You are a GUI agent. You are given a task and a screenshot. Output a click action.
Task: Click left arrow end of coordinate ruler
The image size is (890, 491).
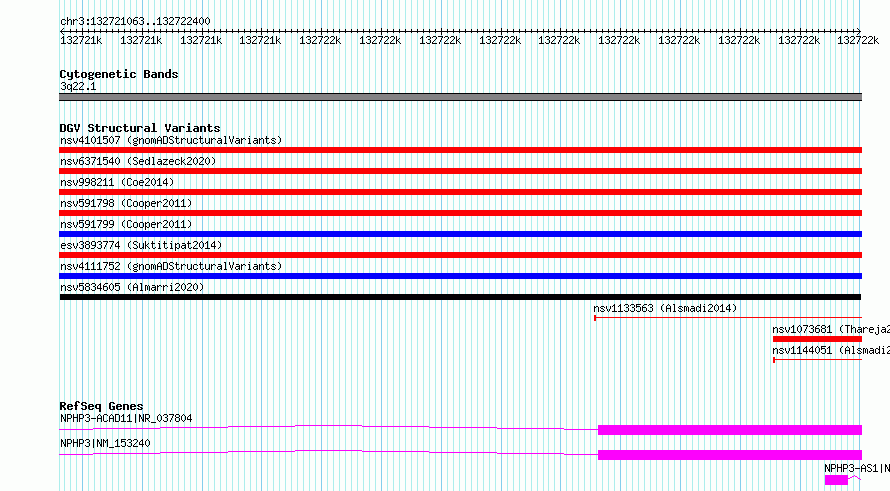click(62, 31)
